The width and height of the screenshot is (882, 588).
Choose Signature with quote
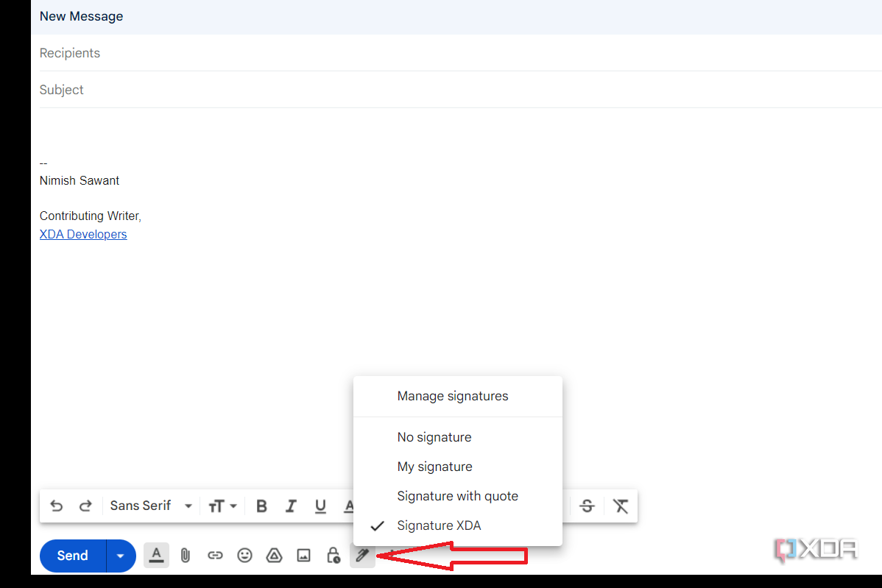pyautogui.click(x=458, y=496)
